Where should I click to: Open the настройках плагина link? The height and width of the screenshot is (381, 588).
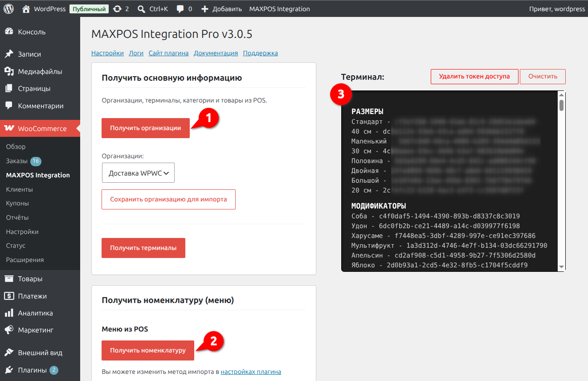point(251,372)
